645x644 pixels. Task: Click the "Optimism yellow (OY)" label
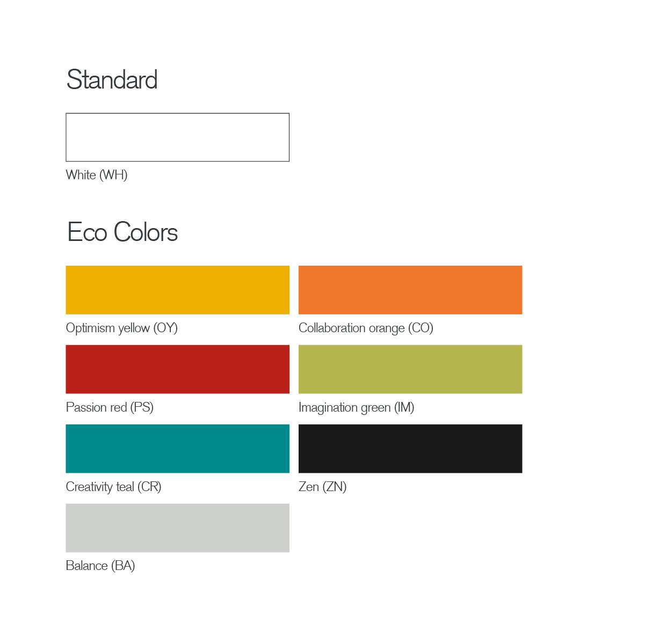coord(122,328)
